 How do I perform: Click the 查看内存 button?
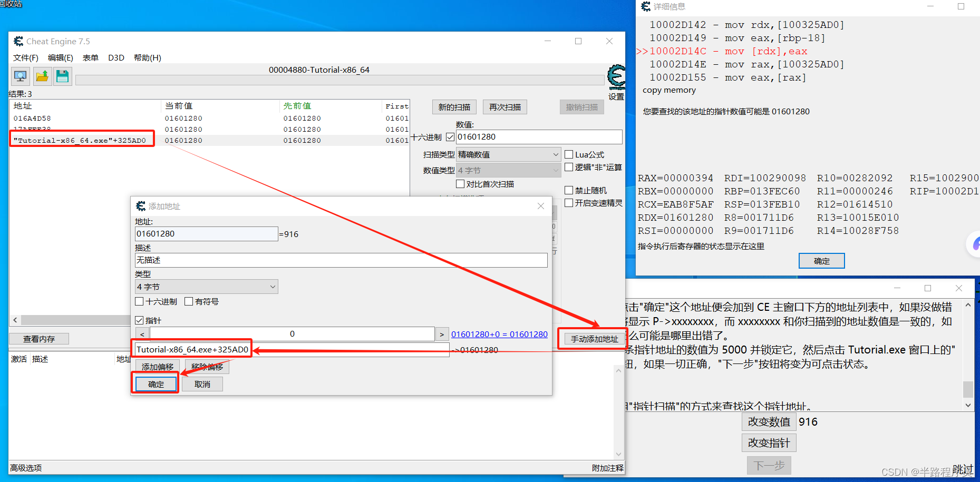[x=39, y=339]
